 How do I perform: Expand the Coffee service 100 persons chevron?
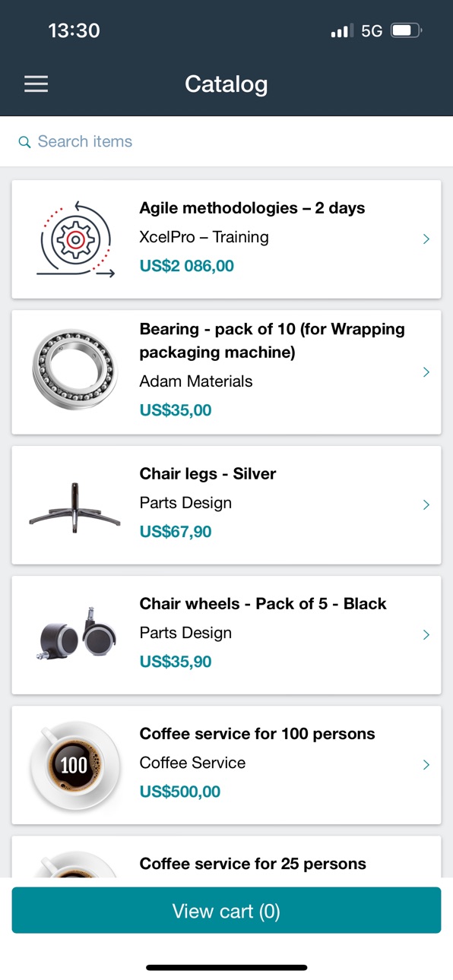tap(426, 765)
